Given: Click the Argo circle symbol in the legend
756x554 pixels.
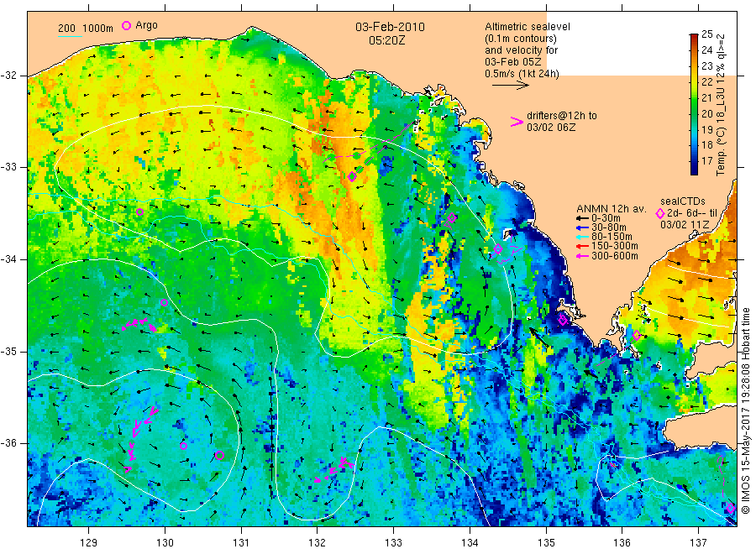Looking at the screenshot, I should click(126, 25).
